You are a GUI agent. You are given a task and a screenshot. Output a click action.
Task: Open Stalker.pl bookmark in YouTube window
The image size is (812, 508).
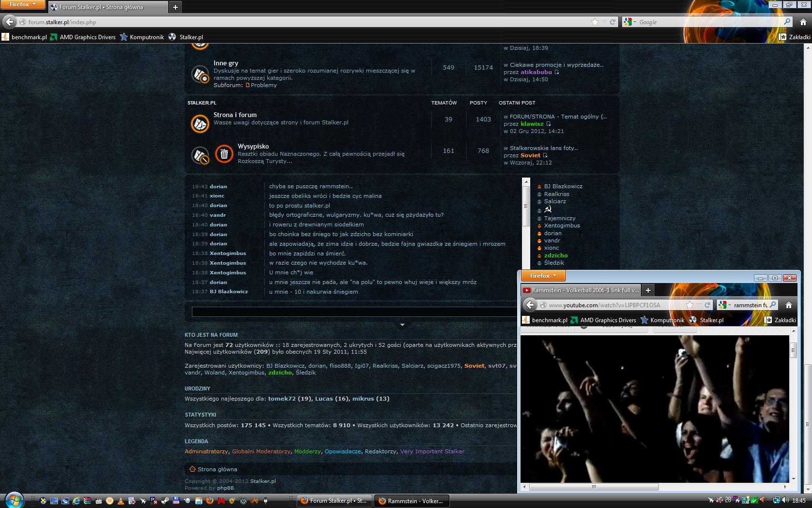click(x=707, y=320)
